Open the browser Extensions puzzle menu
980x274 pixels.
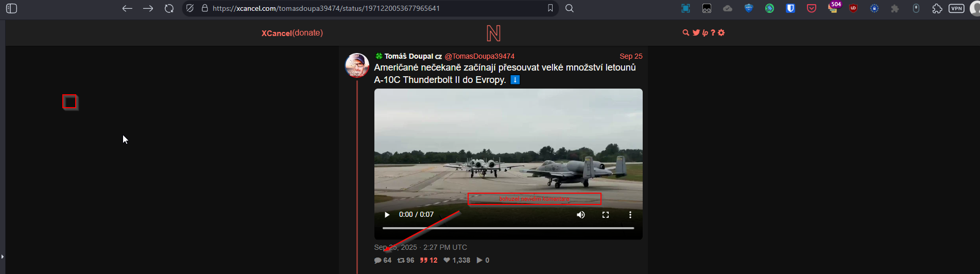937,8
